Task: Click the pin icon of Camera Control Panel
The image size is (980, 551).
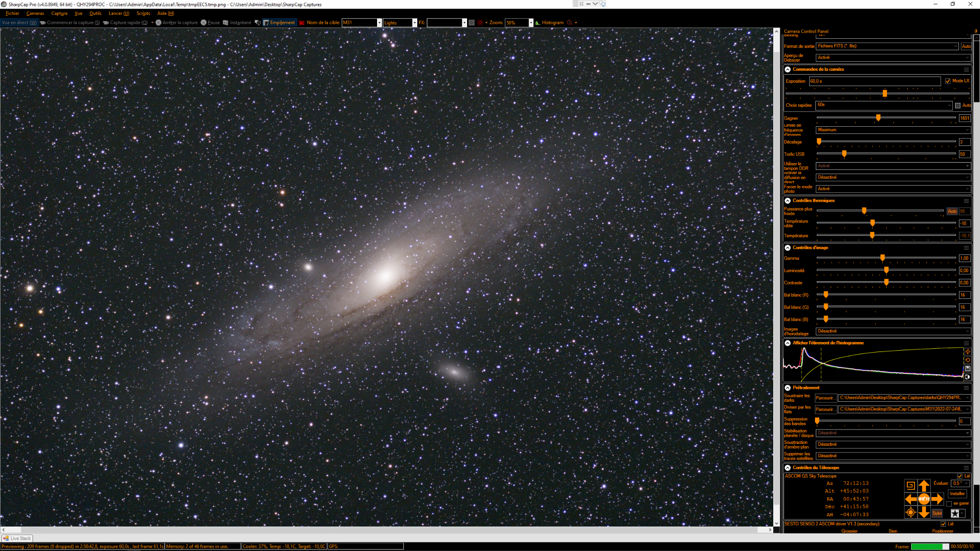Action: click(976, 32)
